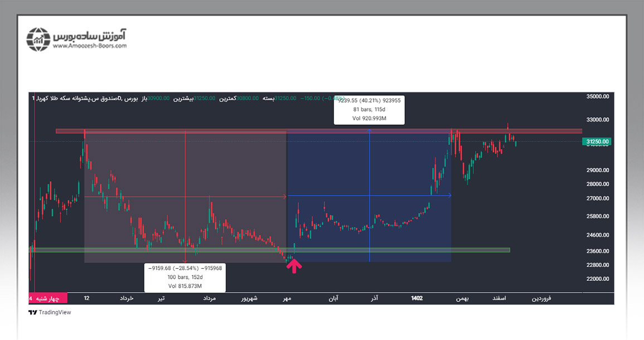Click the مهر month label on time axis

287,298
